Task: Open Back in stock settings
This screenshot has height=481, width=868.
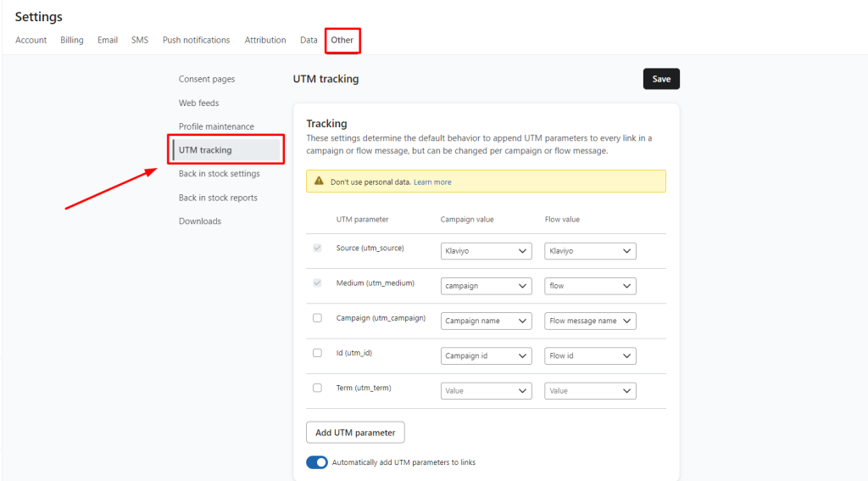Action: point(219,174)
